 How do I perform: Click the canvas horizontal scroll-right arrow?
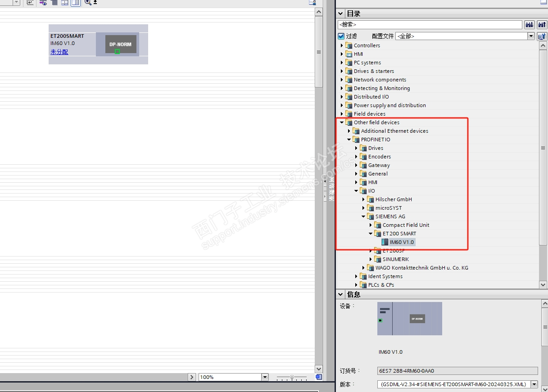coord(192,377)
